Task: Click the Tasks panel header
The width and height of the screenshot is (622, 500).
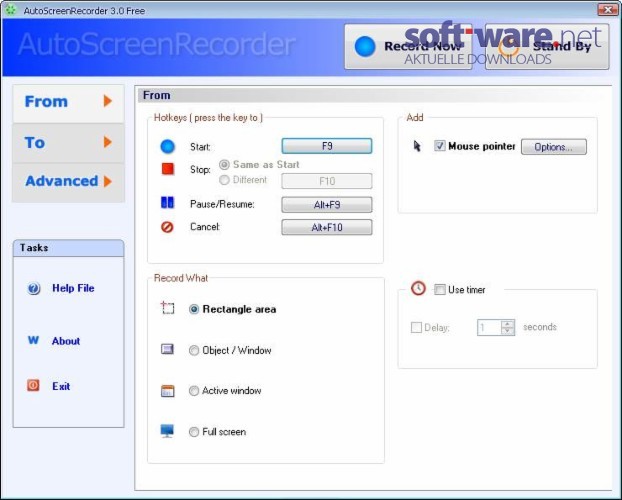Action: 68,248
